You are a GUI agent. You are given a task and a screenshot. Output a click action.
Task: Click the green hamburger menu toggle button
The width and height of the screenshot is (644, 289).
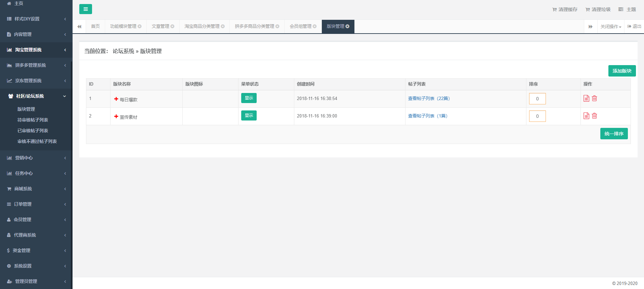click(85, 9)
